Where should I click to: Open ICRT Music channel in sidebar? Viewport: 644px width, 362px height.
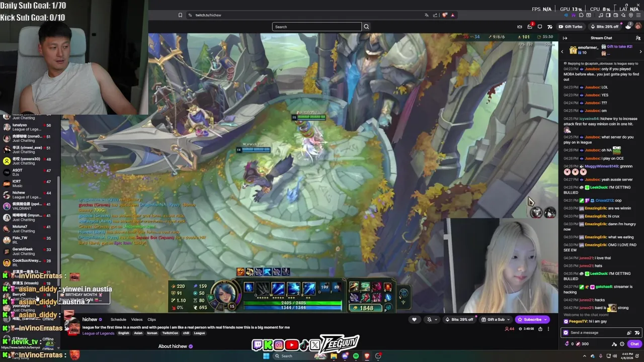[x=30, y=184]
